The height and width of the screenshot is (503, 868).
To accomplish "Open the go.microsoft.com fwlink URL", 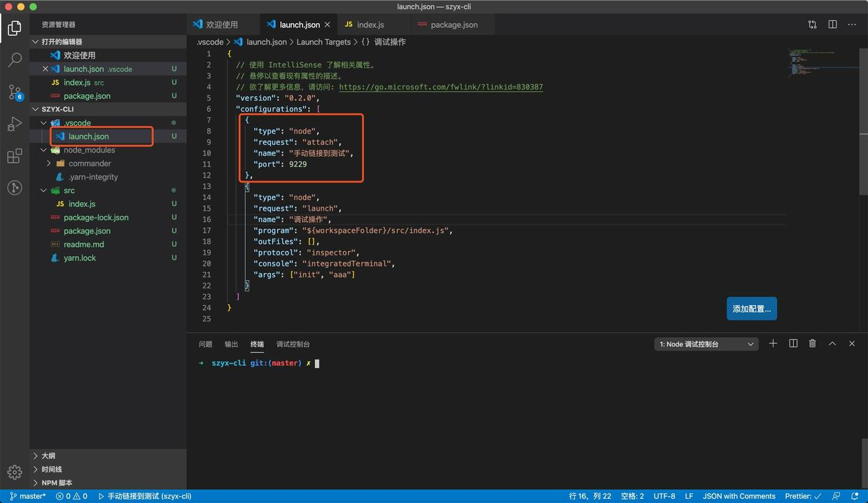I will [x=440, y=87].
